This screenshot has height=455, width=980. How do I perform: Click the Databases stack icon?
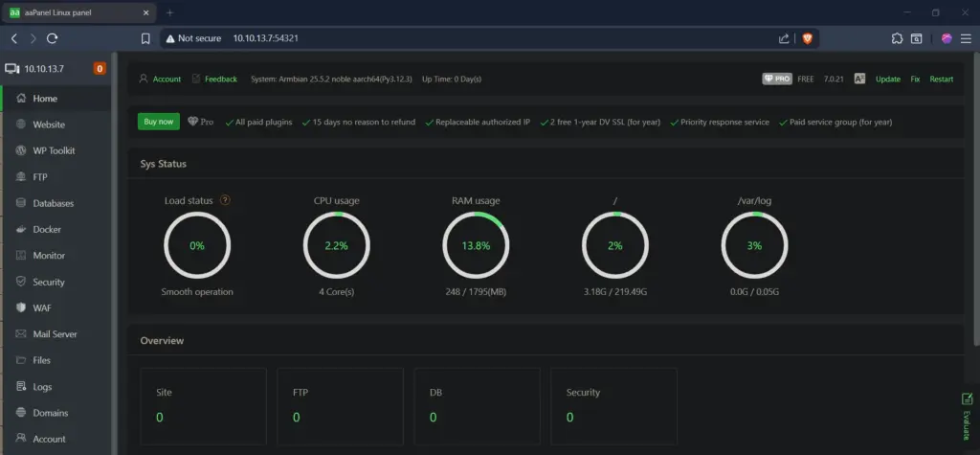tap(21, 203)
